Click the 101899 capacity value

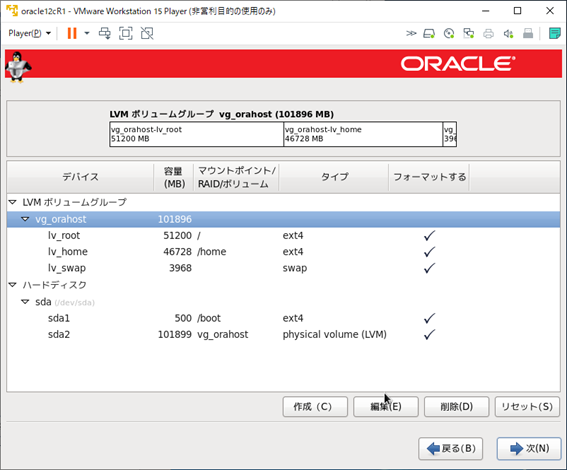(x=175, y=334)
